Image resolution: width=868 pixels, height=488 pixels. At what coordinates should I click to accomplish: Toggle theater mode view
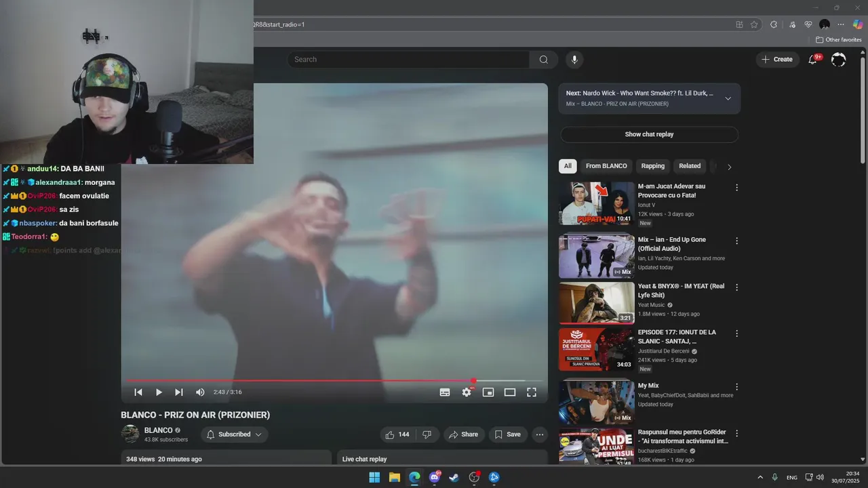point(510,392)
